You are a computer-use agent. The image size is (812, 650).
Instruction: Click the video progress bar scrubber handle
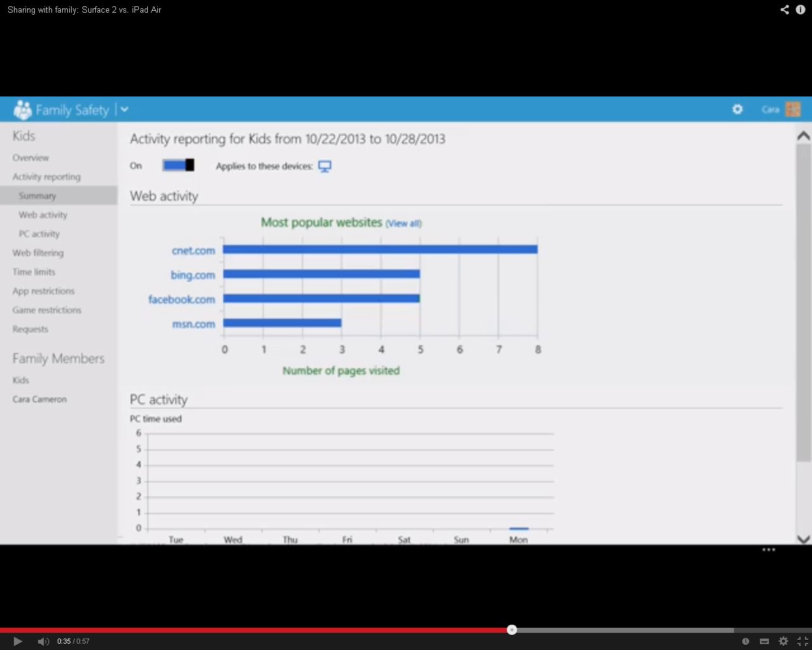512,630
